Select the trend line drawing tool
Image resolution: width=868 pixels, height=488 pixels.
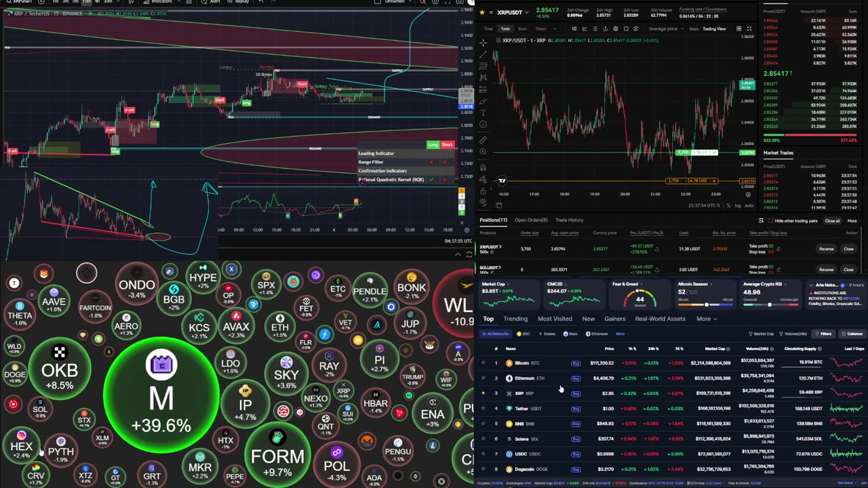(483, 54)
